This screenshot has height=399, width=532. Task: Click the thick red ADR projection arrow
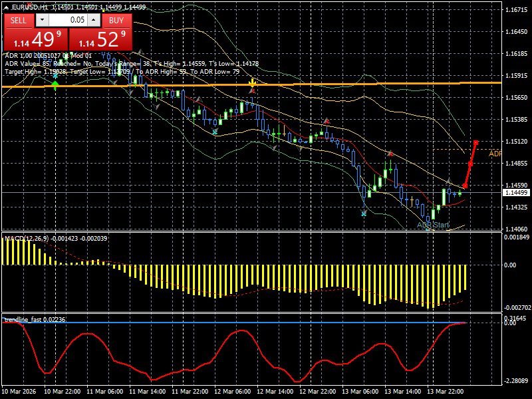(x=471, y=163)
